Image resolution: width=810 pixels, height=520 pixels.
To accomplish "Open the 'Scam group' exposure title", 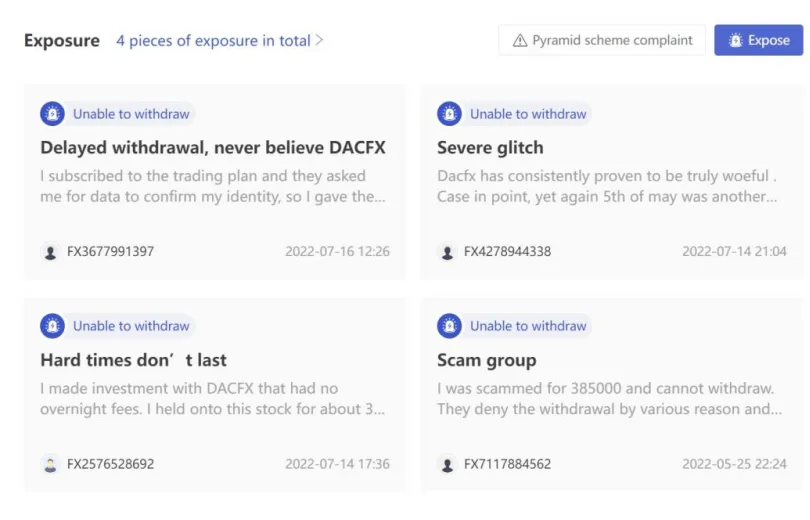I will [487, 360].
